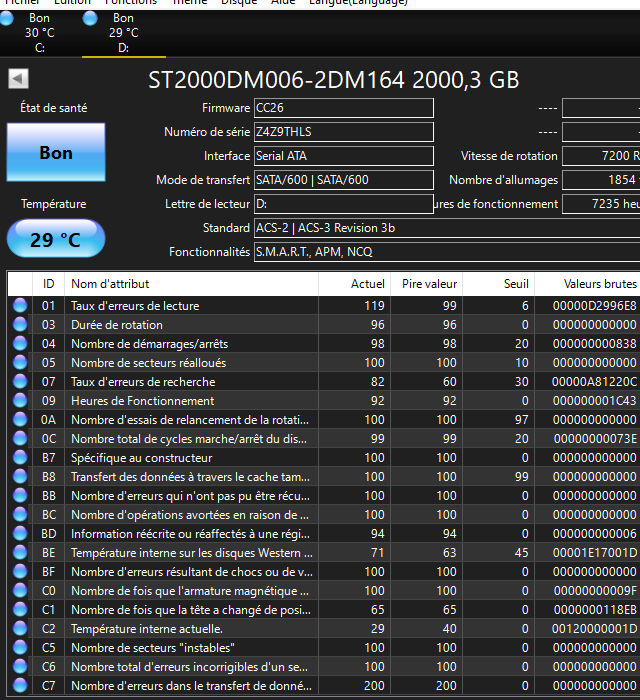Screen dimensions: 640x700
Task: Click status icon for attribute C5
Action: [x=20, y=647]
